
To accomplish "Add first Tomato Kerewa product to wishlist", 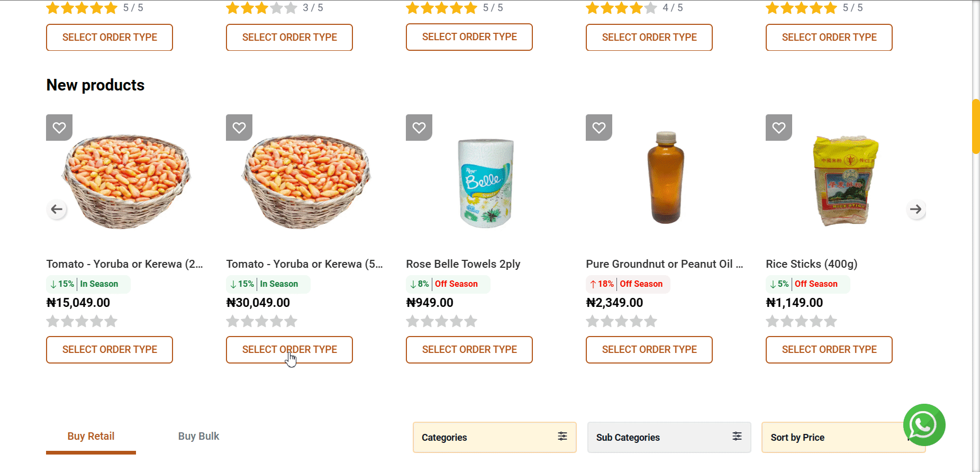I will (59, 128).
